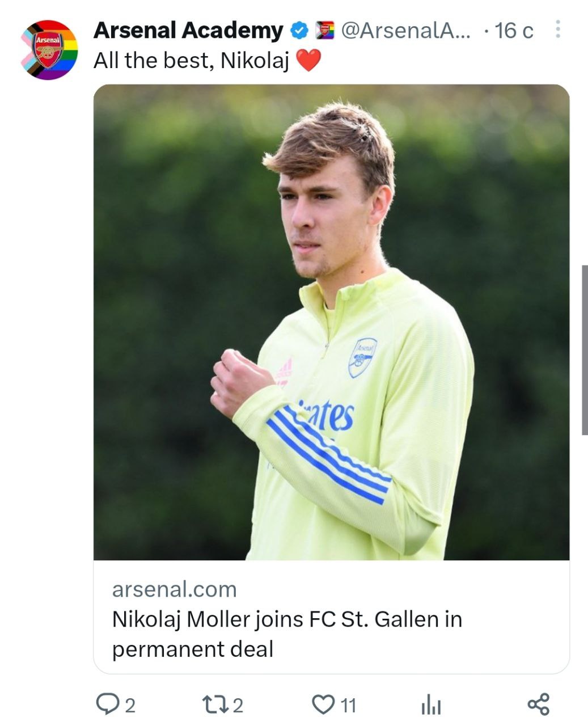Share the tweet using the share icon
This screenshot has height=726, width=588.
pyautogui.click(x=538, y=704)
